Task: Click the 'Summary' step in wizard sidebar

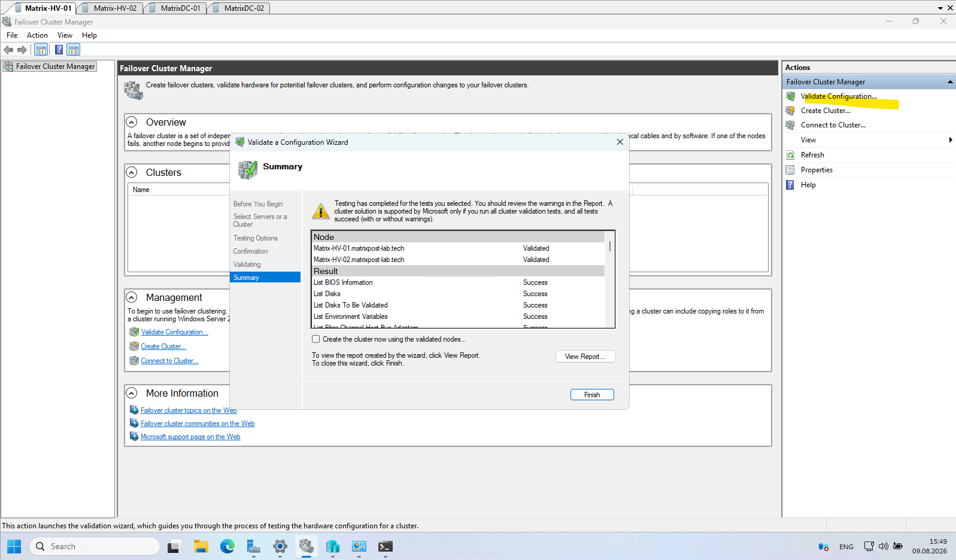Action: click(265, 278)
